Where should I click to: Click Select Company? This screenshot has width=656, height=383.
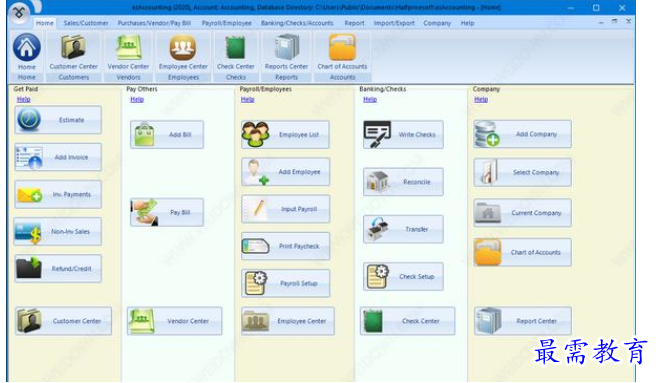pyautogui.click(x=523, y=172)
